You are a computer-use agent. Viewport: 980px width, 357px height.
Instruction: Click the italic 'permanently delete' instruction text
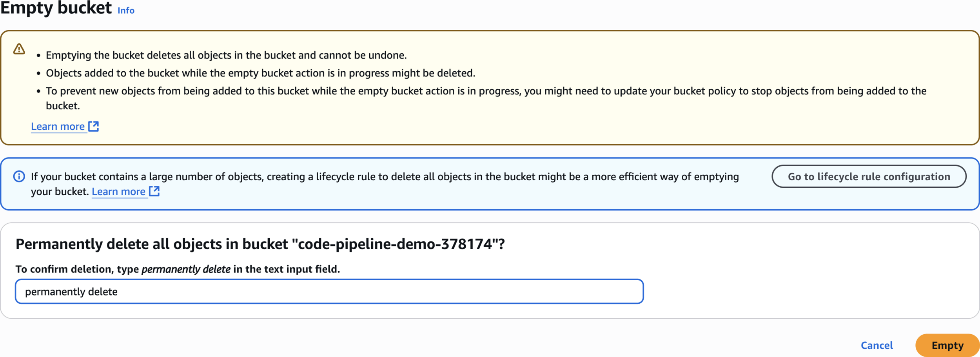pyautogui.click(x=186, y=269)
